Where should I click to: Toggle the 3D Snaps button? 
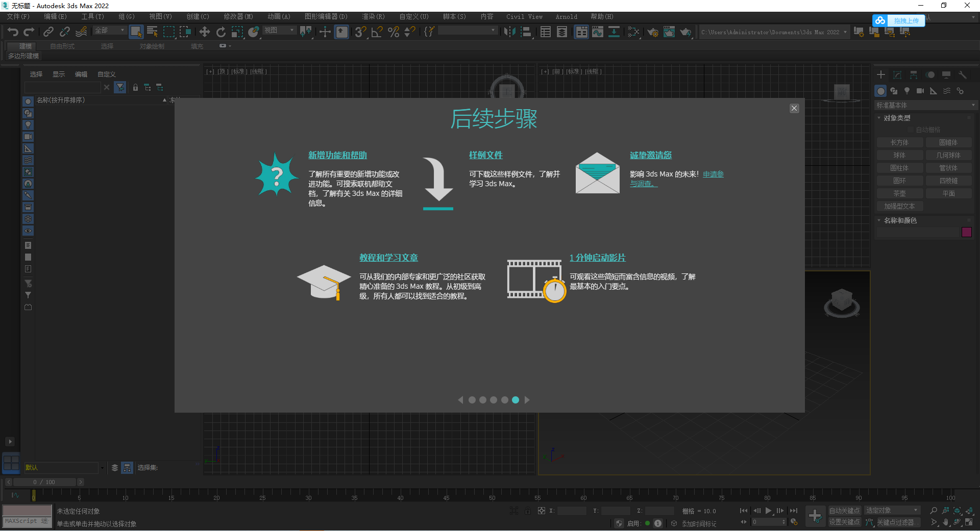click(361, 32)
